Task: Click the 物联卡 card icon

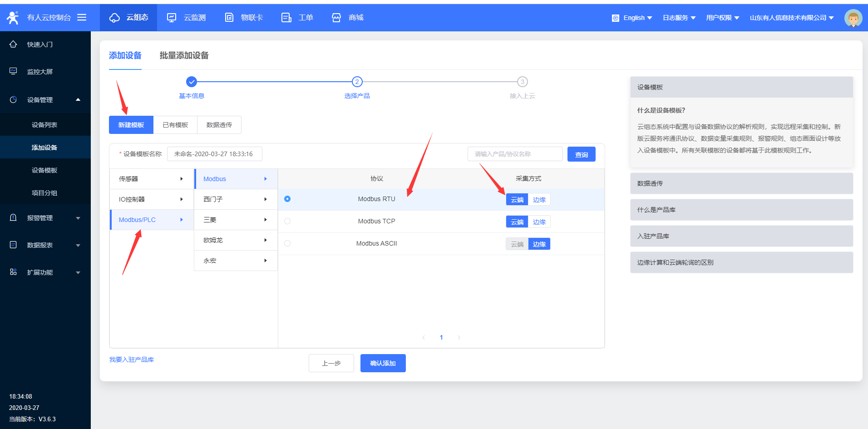Action: [229, 18]
